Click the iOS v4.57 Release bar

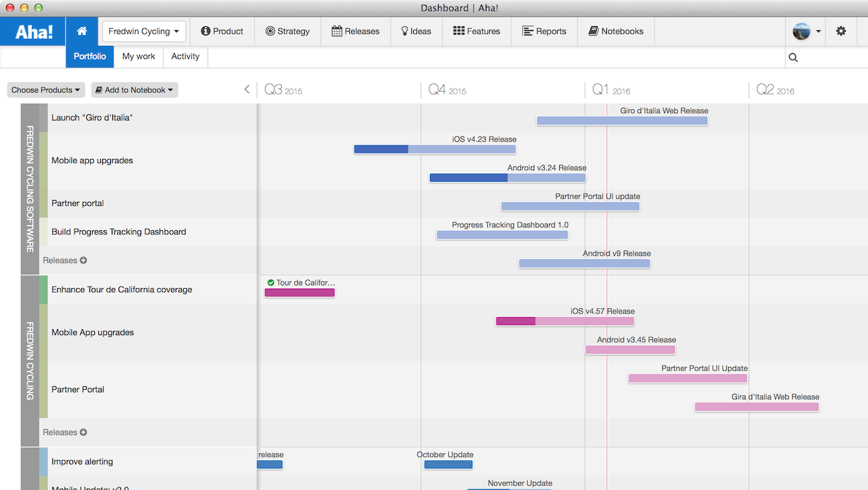[565, 322]
